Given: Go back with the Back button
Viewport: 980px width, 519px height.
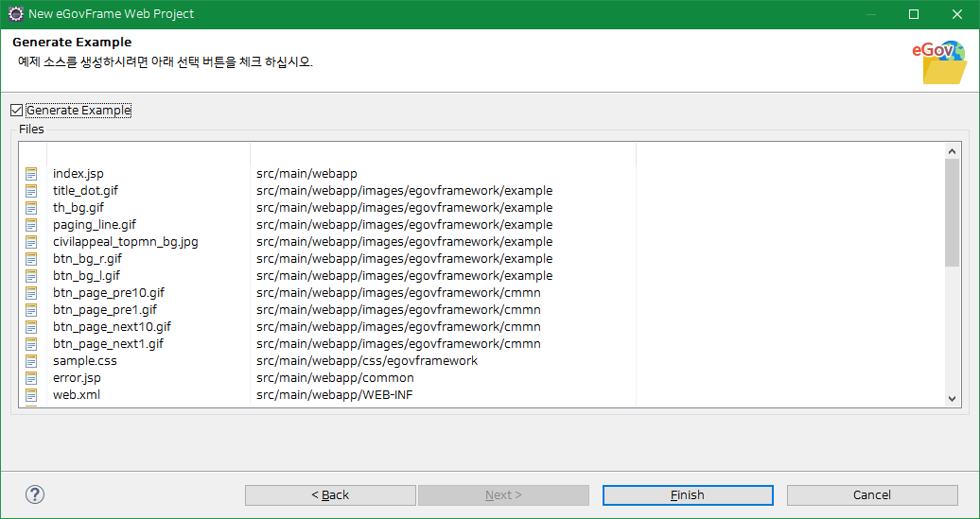Looking at the screenshot, I should pos(331,495).
